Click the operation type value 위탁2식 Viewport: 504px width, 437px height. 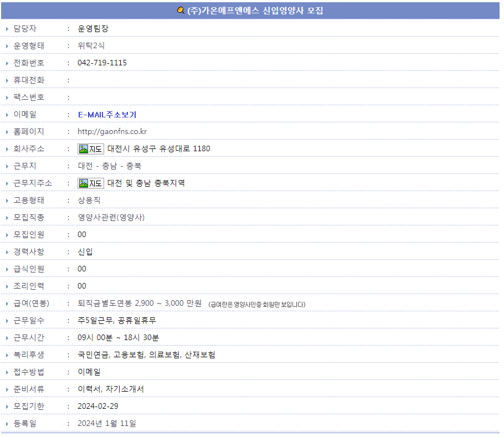(x=91, y=45)
